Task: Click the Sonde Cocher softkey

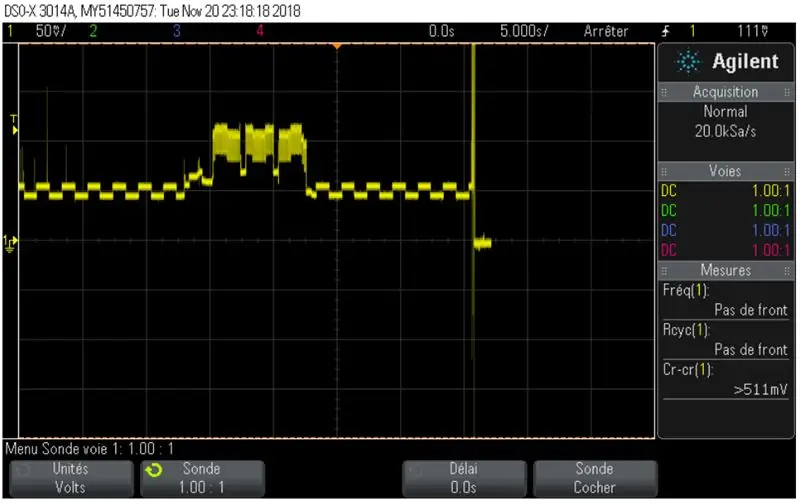Action: point(595,478)
